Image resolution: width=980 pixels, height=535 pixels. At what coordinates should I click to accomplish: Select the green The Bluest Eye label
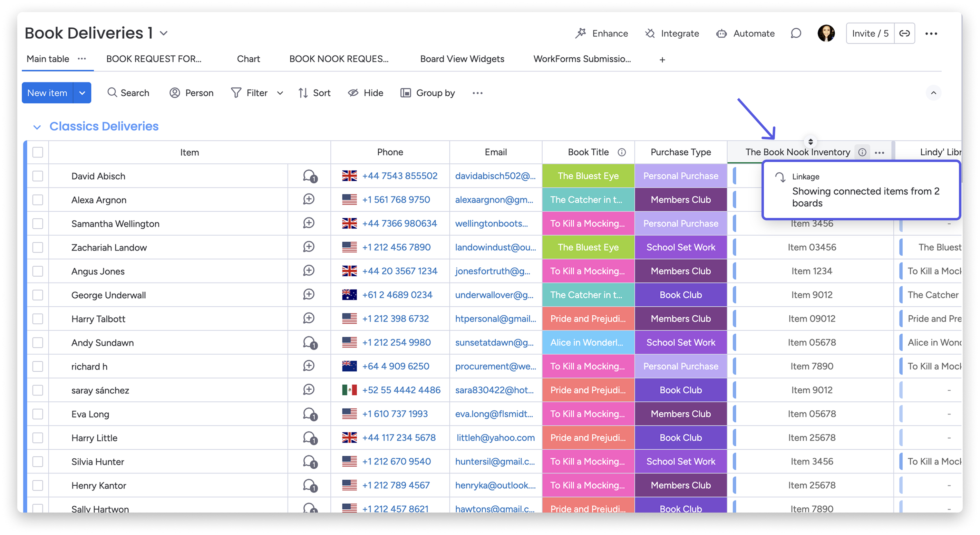[x=588, y=176]
